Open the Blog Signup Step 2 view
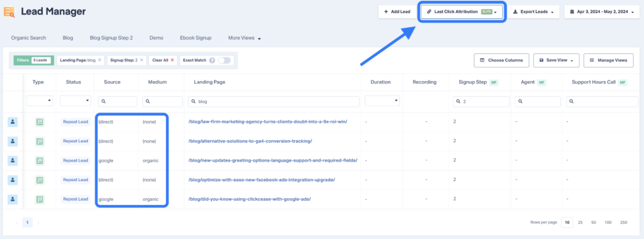This screenshot has height=239, width=644. [111, 38]
